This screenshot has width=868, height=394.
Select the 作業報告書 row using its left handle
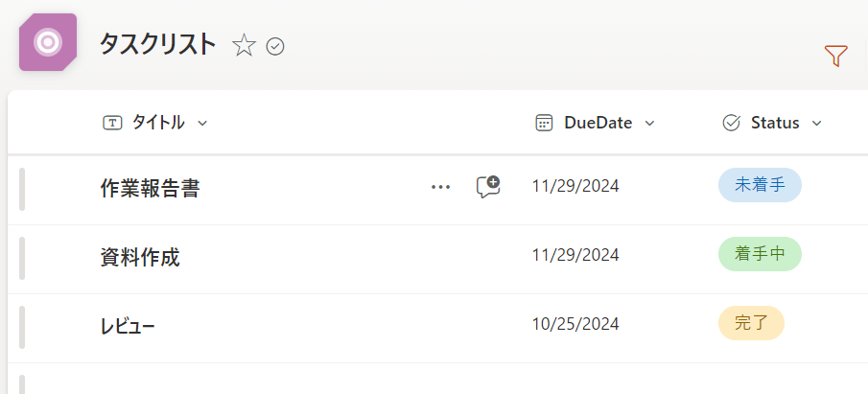(x=22, y=189)
